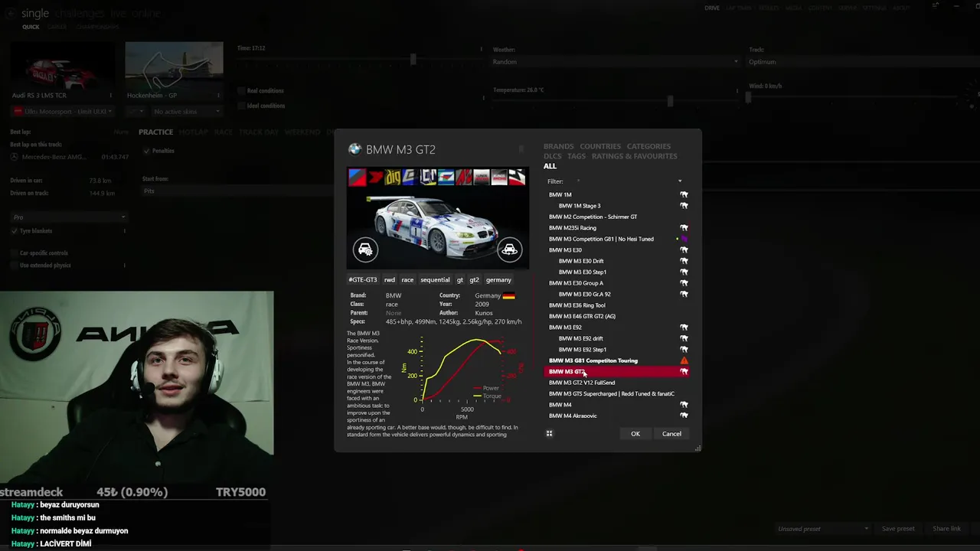The width and height of the screenshot is (980, 551).
Task: Enable Car-specific controls checkbox
Action: [x=15, y=253]
